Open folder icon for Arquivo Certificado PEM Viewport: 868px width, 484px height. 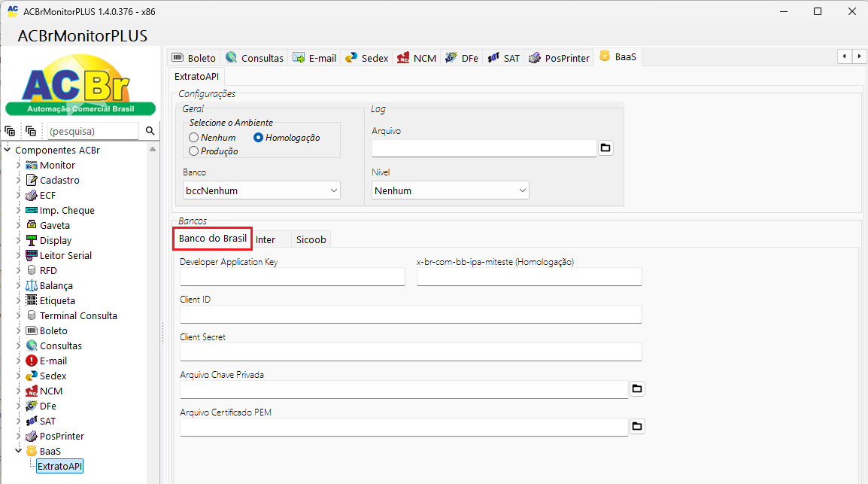[637, 426]
